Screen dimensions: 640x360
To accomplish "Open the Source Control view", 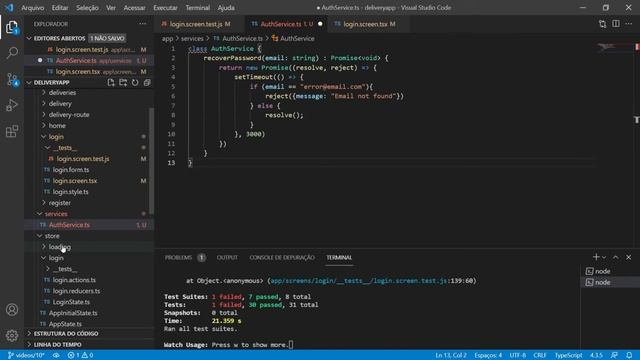I will (x=12, y=79).
